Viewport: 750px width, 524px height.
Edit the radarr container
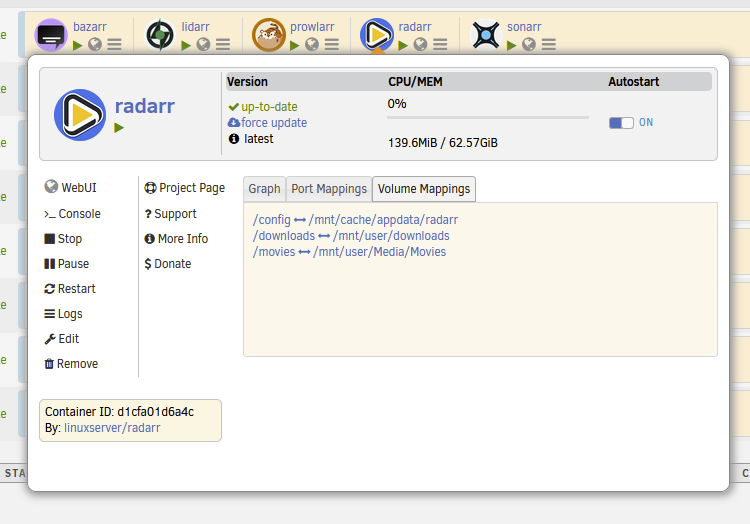pyautogui.click(x=62, y=338)
